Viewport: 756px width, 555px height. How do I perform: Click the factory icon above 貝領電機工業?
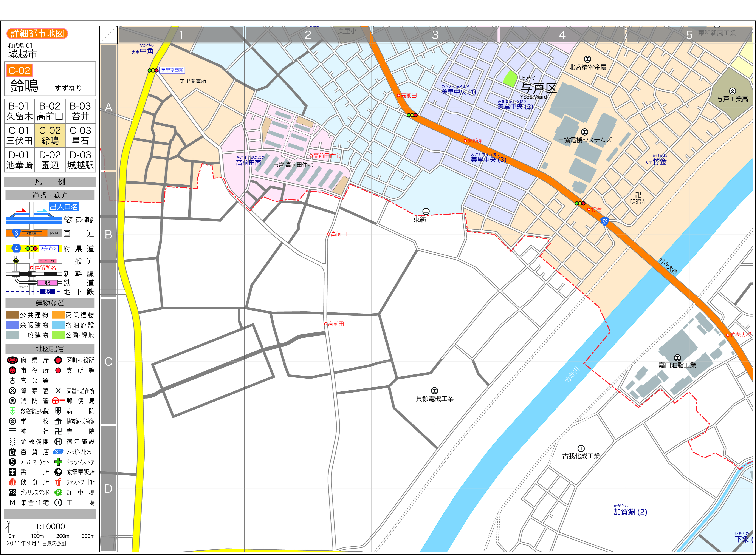434,390
